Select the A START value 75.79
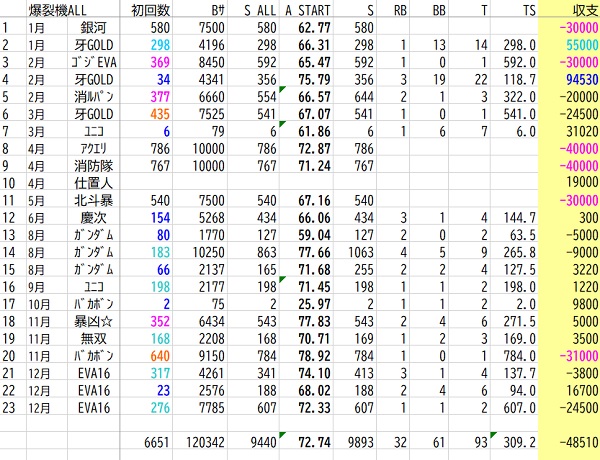 point(314,79)
